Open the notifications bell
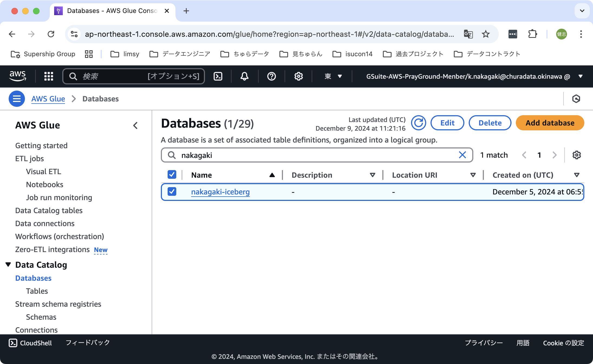This screenshot has height=364, width=593. pos(245,76)
